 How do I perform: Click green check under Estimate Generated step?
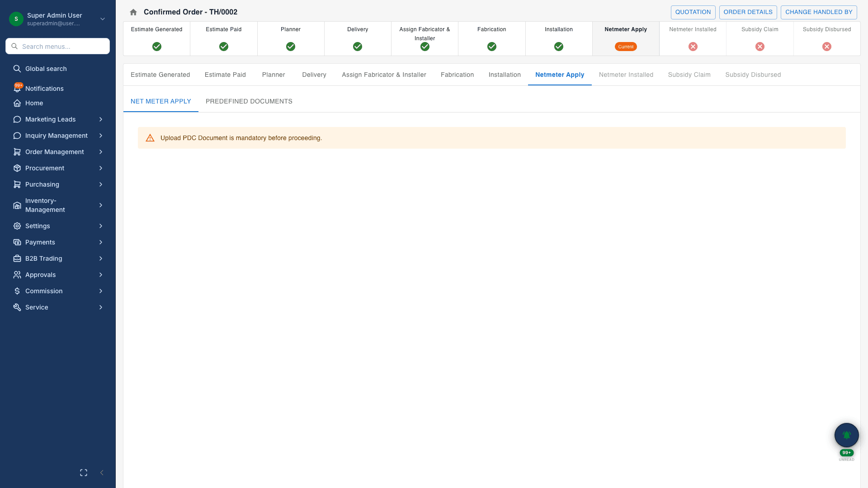point(157,47)
